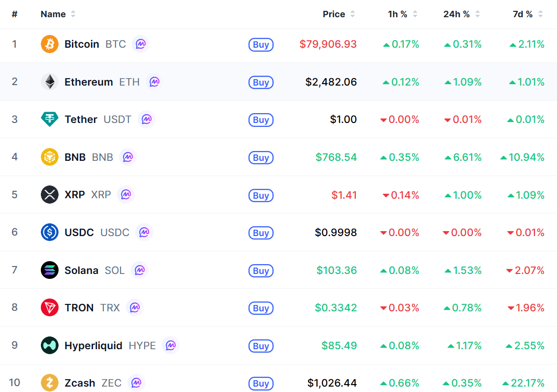Screen dimensions: 557x392
Task: Sort table by Name column arrows
Action: point(73,14)
